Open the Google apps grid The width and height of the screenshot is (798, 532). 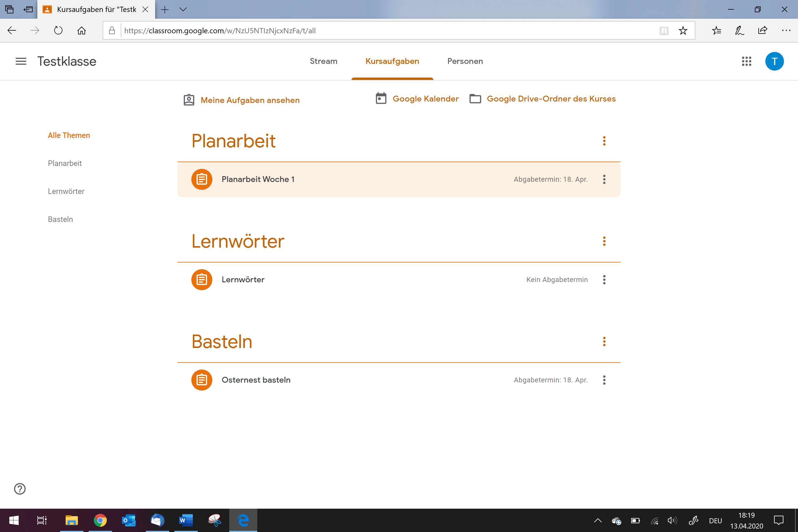tap(746, 62)
